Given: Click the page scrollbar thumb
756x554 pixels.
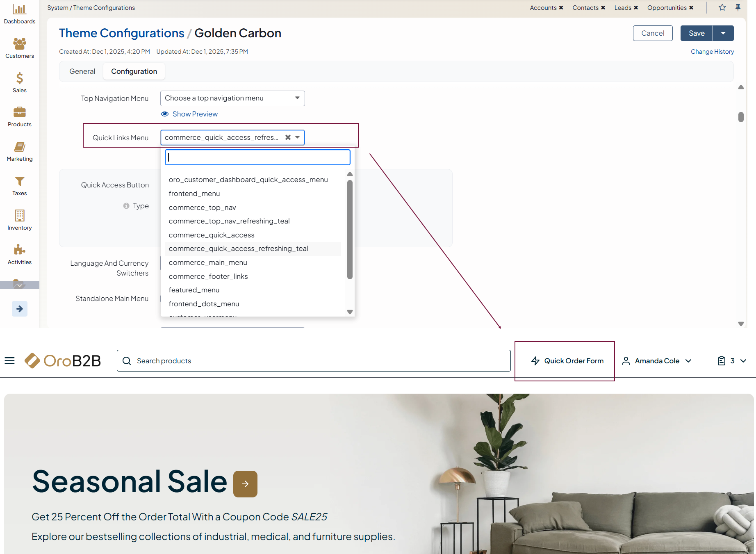Looking at the screenshot, I should coord(741,117).
